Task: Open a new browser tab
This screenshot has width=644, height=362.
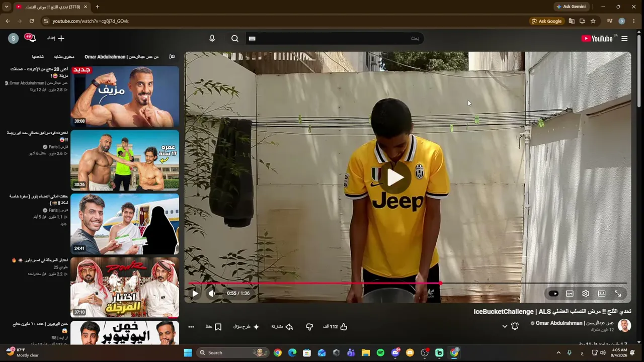Action: [x=97, y=7]
